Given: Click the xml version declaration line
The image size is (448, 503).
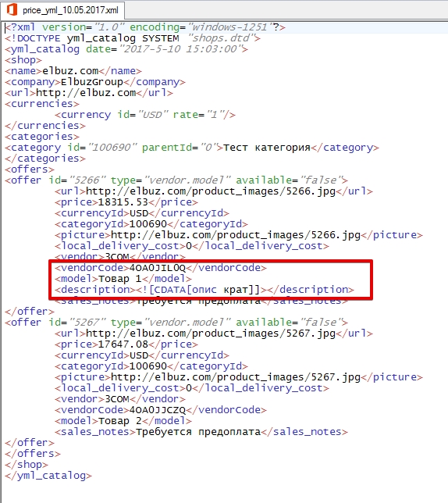Looking at the screenshot, I should [x=145, y=27].
